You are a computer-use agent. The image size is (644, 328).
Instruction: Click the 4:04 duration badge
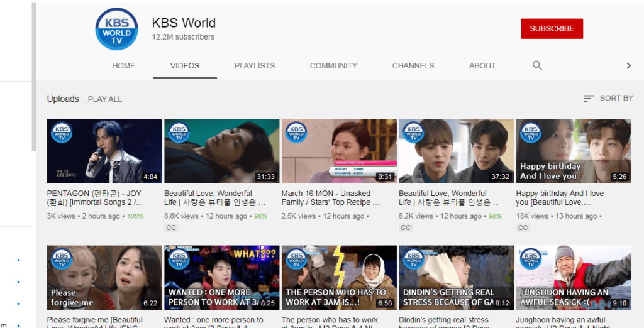151,177
